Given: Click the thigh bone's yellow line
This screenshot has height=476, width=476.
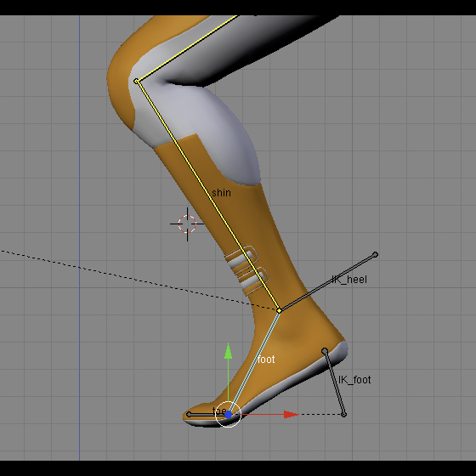Looking at the screenshot, I should tap(187, 48).
